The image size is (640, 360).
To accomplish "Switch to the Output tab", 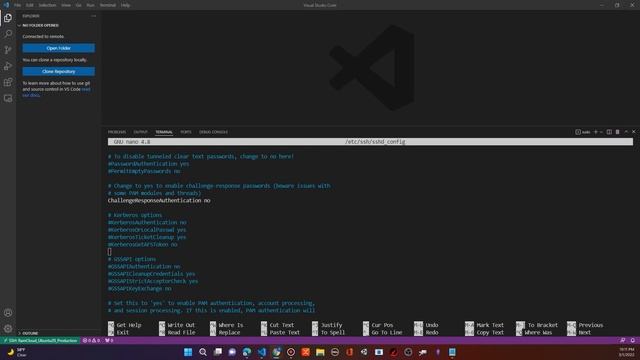I will click(140, 132).
